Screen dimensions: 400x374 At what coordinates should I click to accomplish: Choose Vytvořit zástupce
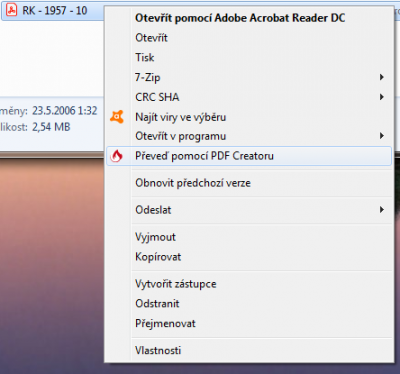click(176, 284)
